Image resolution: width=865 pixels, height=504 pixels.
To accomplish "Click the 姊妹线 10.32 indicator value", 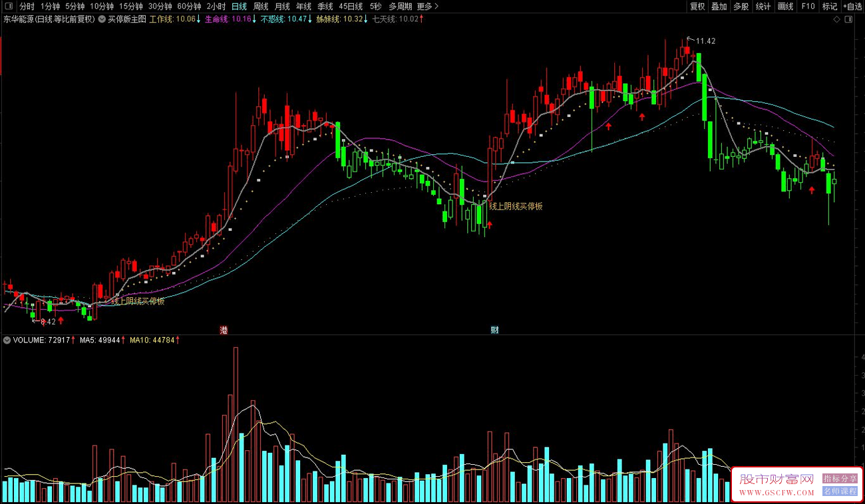I will [342, 19].
